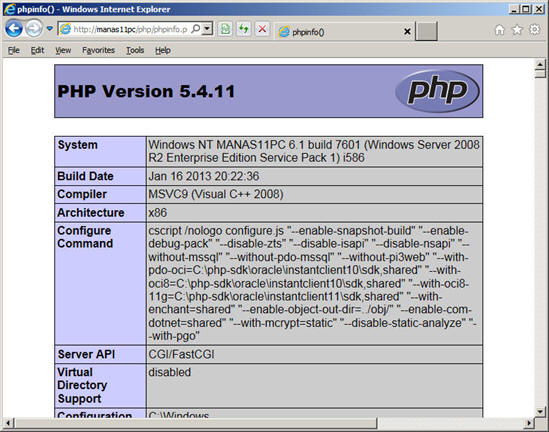This screenshot has width=549, height=432.
Task: Click the vertical scrollbar down arrow
Action: [x=540, y=412]
